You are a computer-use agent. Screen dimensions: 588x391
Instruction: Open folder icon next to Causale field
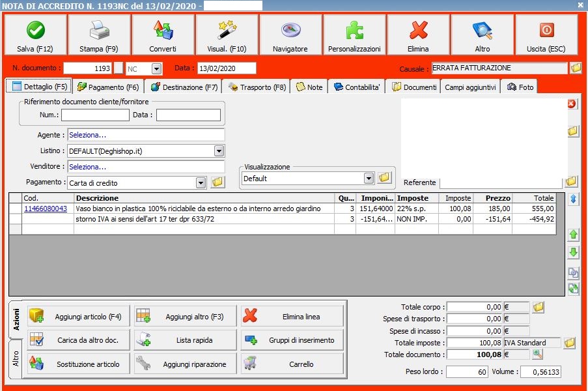point(576,68)
